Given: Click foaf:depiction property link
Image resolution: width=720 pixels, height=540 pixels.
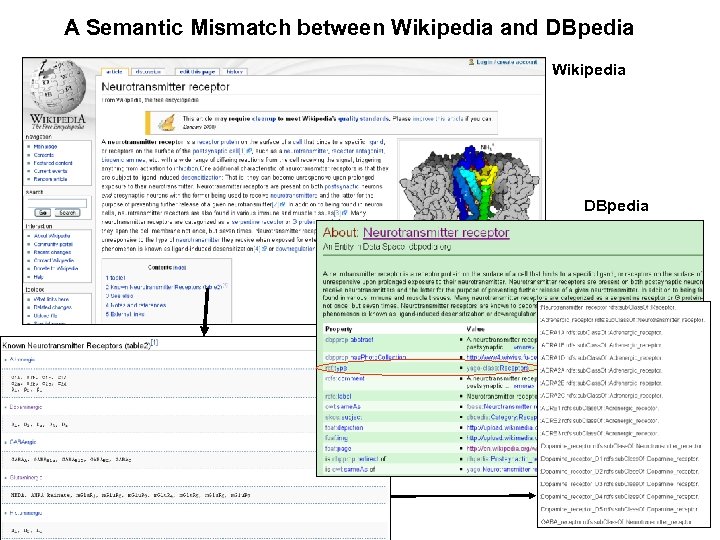Looking at the screenshot, I should (344, 428).
